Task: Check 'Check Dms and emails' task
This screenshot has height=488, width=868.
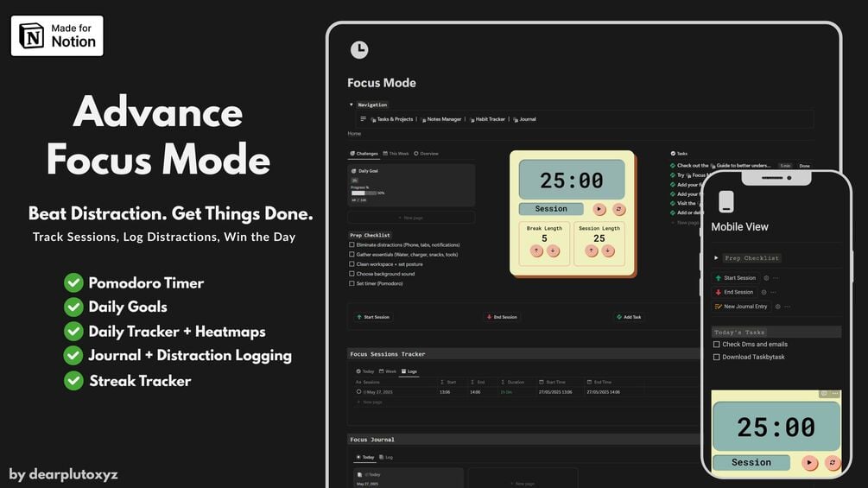Action: point(716,344)
